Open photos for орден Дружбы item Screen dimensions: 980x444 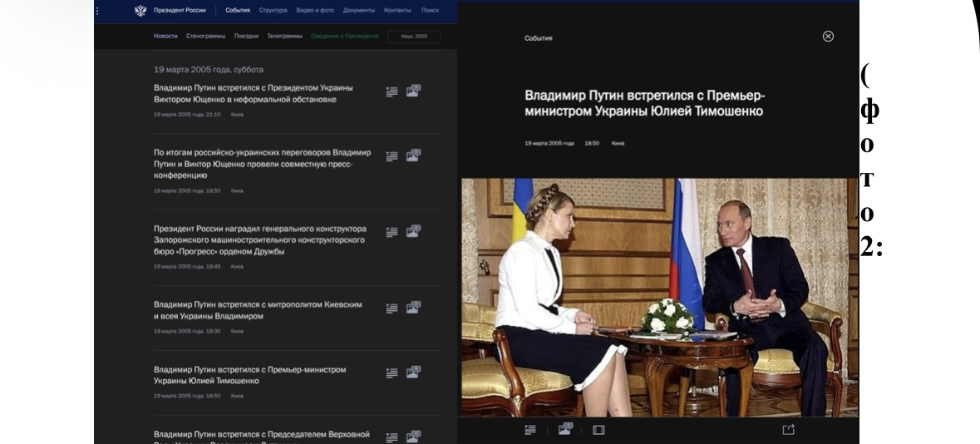[x=413, y=231]
